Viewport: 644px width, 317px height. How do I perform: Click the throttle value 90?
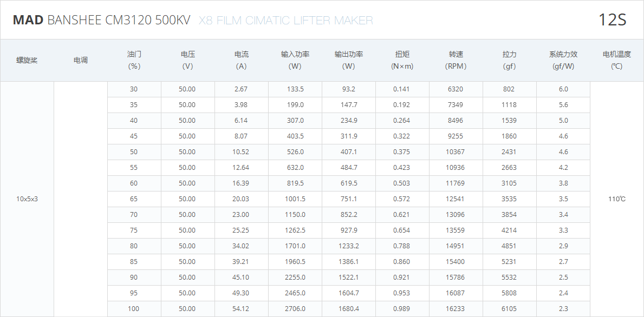tap(134, 277)
